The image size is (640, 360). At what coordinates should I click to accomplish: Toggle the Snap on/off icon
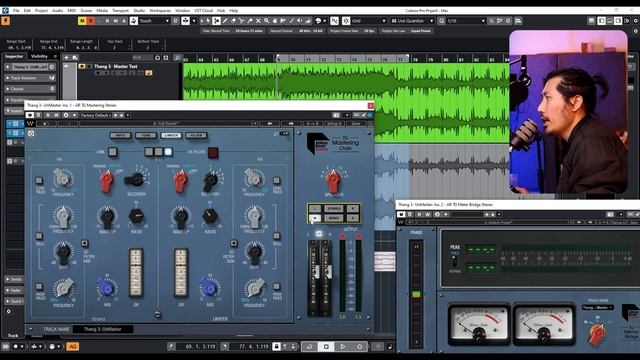coord(346,21)
